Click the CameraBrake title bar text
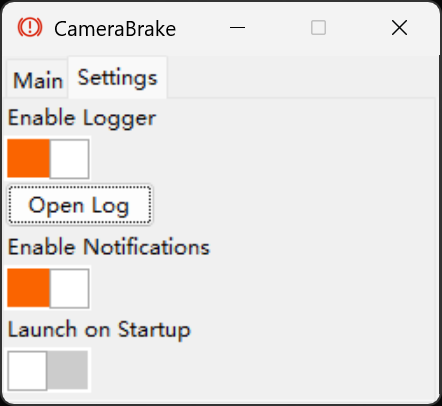This screenshot has width=442, height=406. [x=115, y=29]
